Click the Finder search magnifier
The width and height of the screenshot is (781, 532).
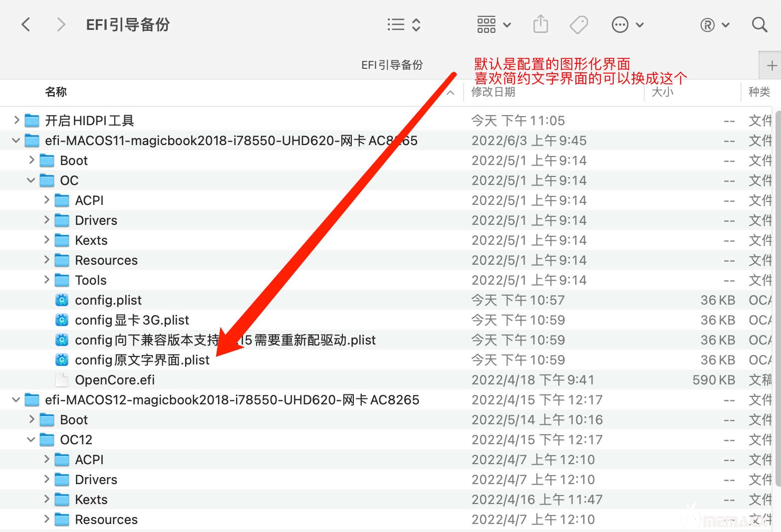[x=759, y=24]
